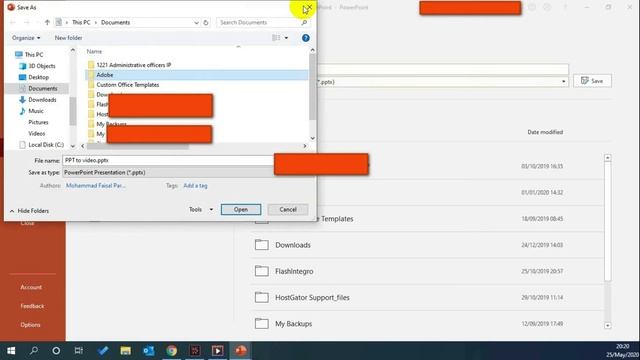
Task: Open Pictures in navigation pane
Action: click(x=38, y=122)
